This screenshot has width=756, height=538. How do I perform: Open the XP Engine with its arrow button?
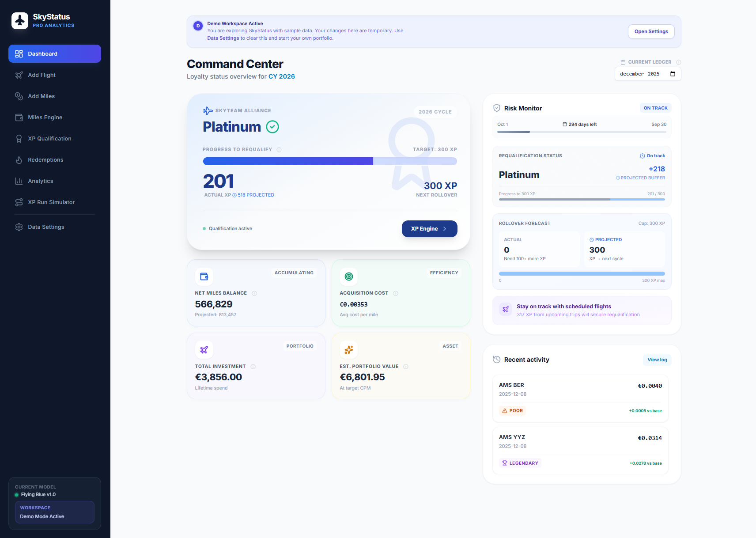tap(429, 229)
